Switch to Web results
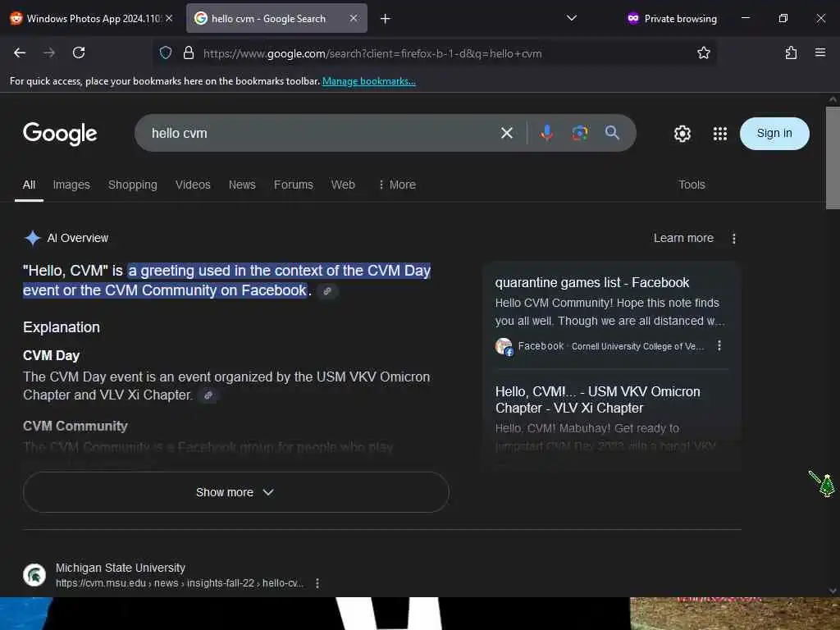The height and width of the screenshot is (630, 840). pos(343,185)
